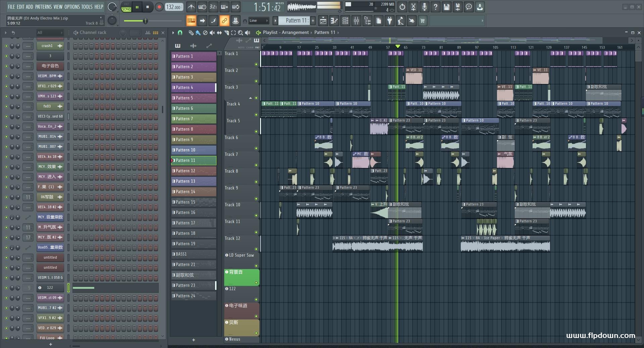644x348 pixels.
Task: Select the playlist Delete tool
Action: (205, 33)
